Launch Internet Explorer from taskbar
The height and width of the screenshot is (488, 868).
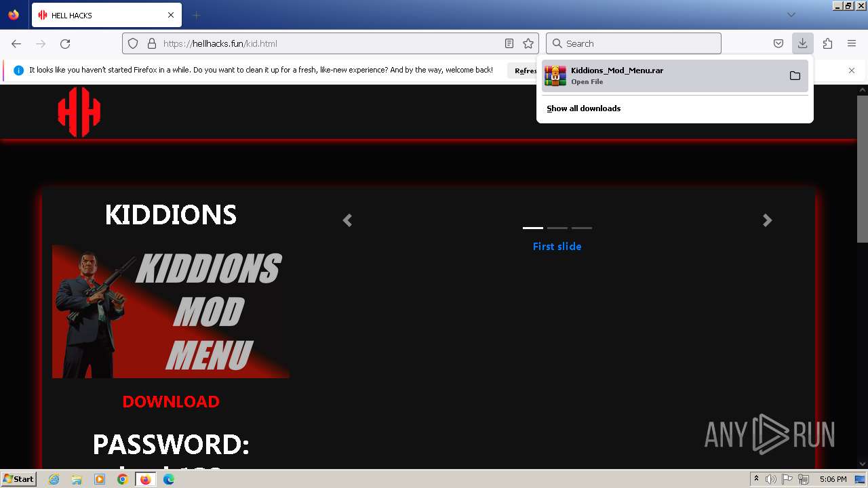point(54,479)
